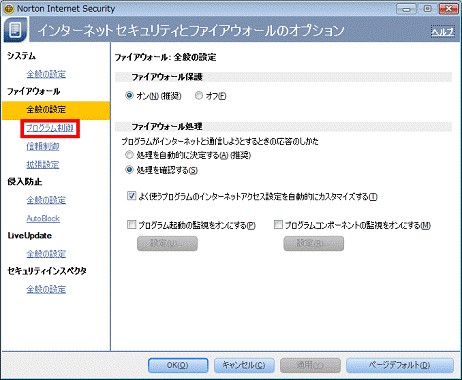Click 設定 button under コンポーネントの監視
Screen dimensions: 462x380
(314, 243)
